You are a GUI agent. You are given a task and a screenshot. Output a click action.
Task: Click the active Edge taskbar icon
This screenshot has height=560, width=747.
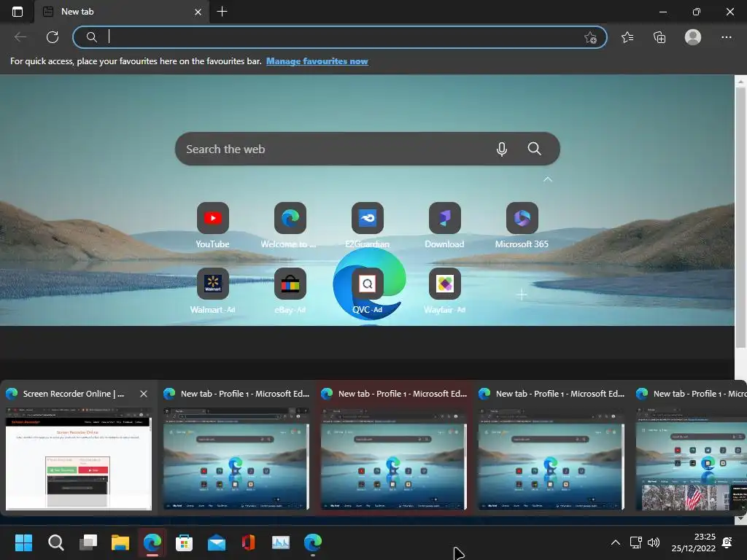[x=152, y=542]
